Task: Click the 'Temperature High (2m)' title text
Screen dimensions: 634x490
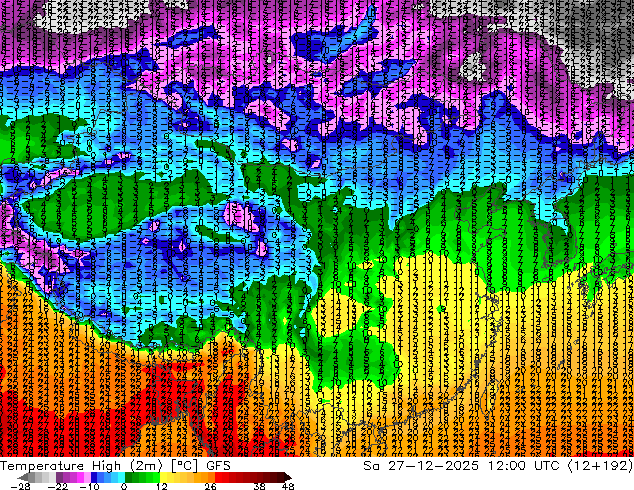Action: pos(81,466)
